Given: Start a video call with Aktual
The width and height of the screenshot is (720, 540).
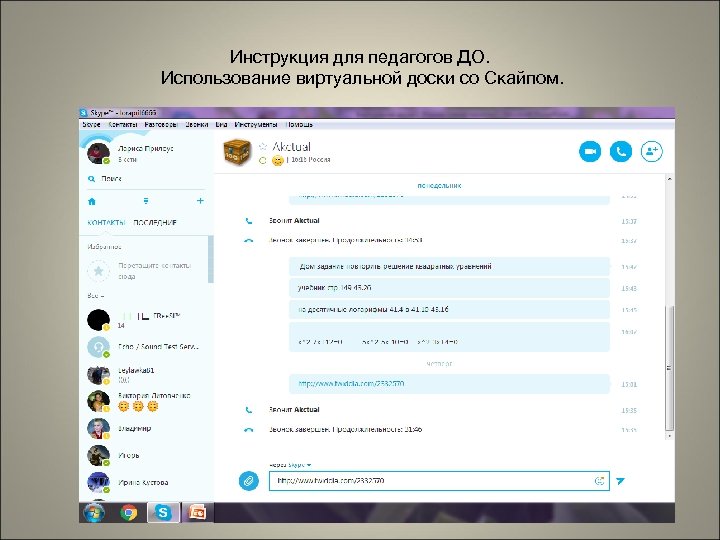Looking at the screenshot, I should tap(590, 152).
